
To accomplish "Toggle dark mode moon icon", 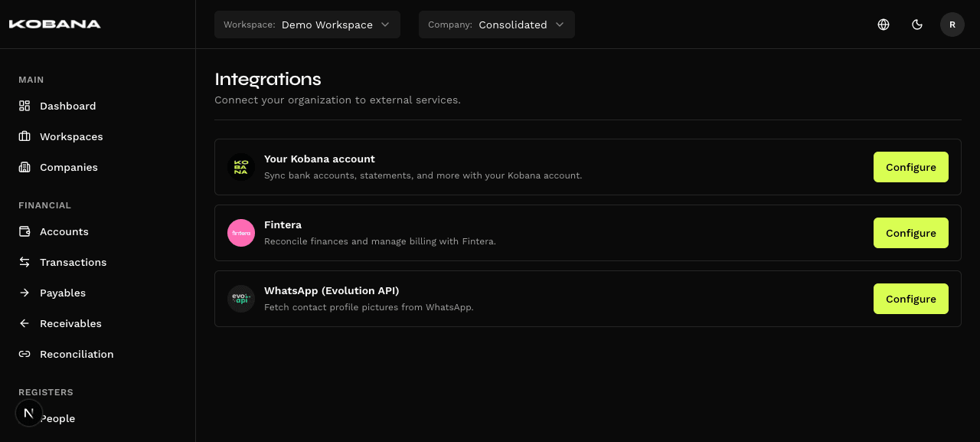I will 917,25.
